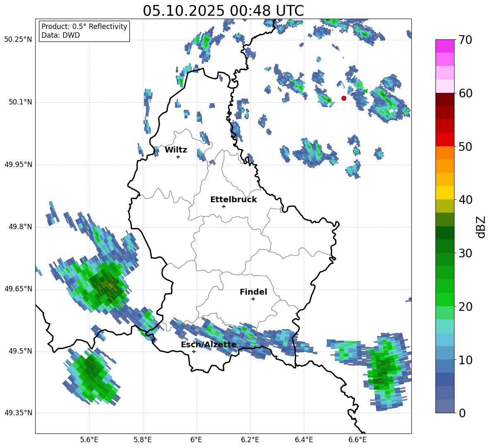The width and height of the screenshot is (491, 448).
Task: Click the Product: 0.5° Reflectivity text
Action: pos(84,27)
